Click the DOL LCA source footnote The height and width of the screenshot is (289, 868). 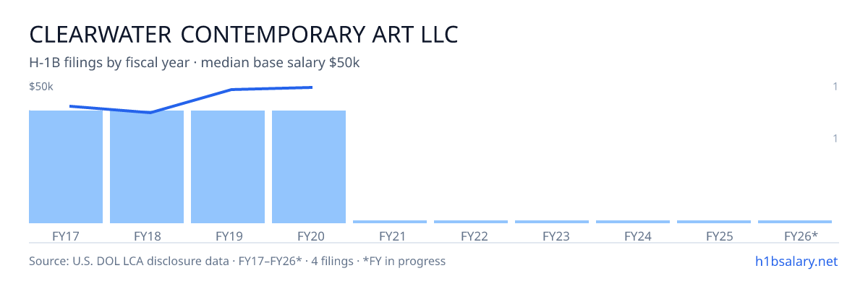pyautogui.click(x=237, y=261)
